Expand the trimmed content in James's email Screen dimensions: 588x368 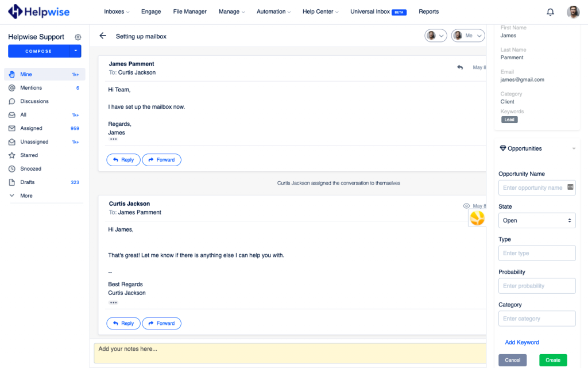point(113,140)
